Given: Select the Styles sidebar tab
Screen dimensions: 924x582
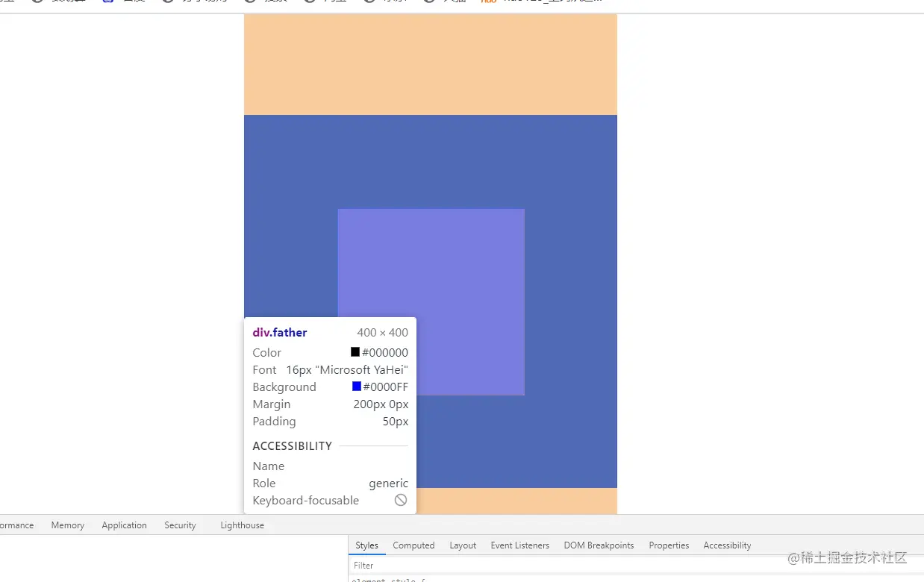Looking at the screenshot, I should (366, 545).
